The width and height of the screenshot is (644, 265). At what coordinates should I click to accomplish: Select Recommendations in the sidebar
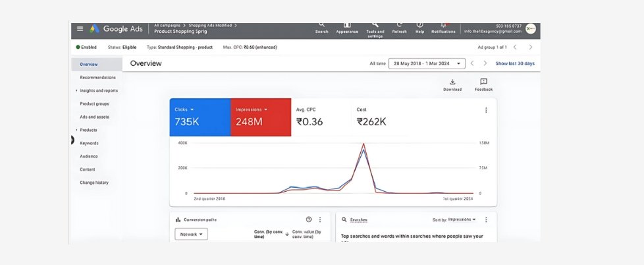[x=97, y=77]
